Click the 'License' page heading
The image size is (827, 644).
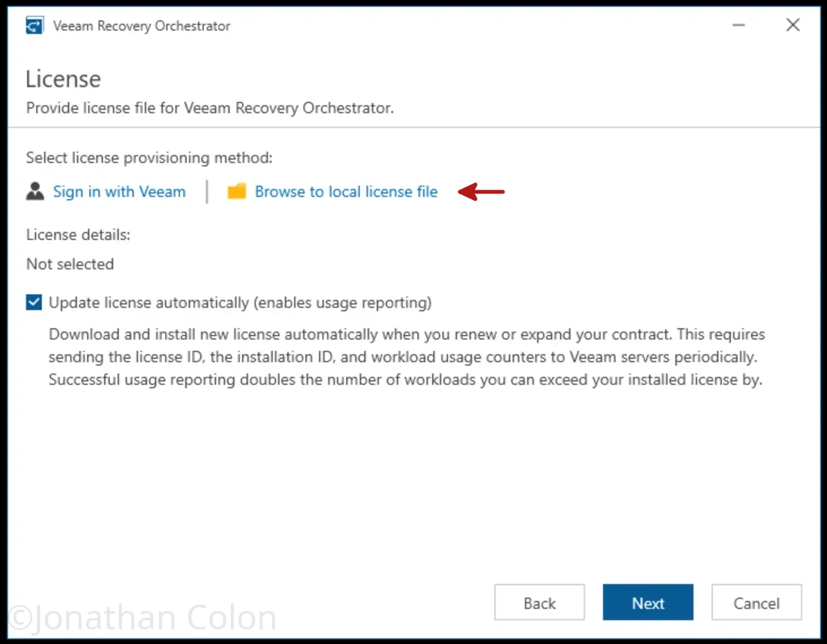tap(63, 79)
